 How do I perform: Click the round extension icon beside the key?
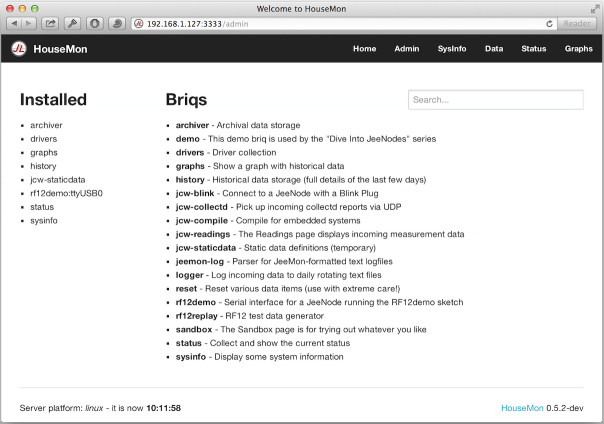coord(95,23)
